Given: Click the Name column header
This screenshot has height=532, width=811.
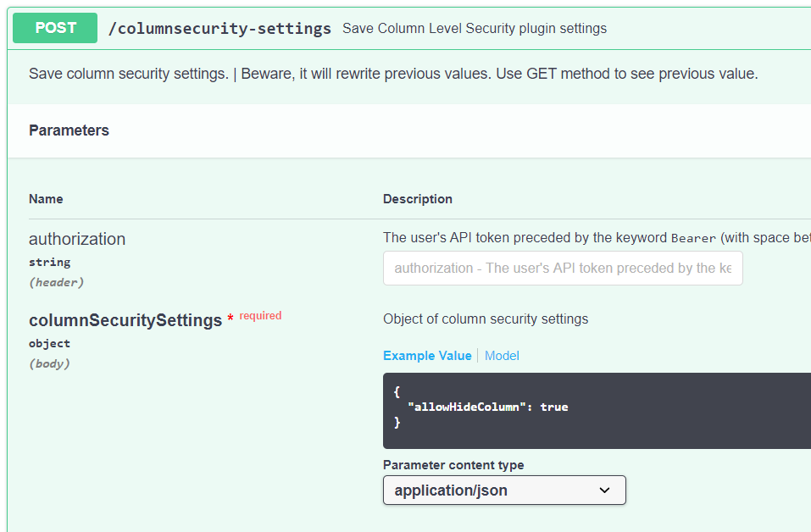Looking at the screenshot, I should (46, 199).
